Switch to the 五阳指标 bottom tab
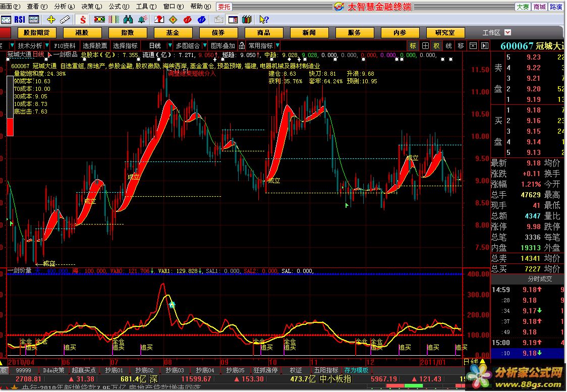Viewport: 567px width, 392px height. pyautogui.click(x=326, y=370)
